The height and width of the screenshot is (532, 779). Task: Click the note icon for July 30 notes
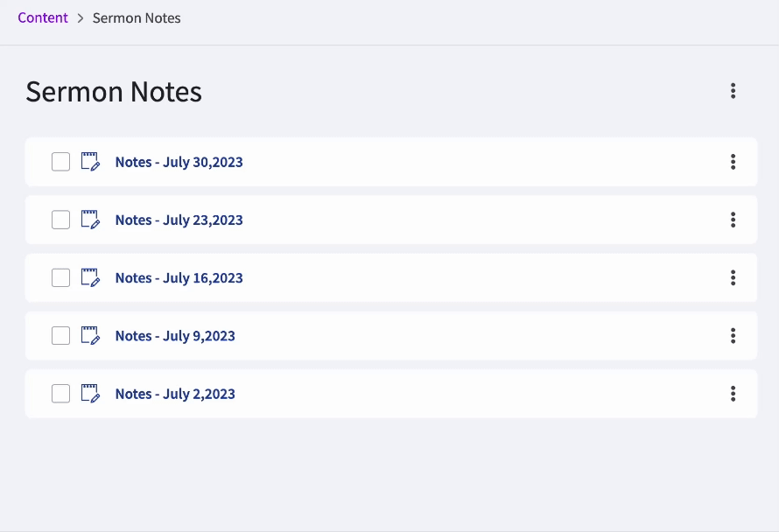point(90,162)
